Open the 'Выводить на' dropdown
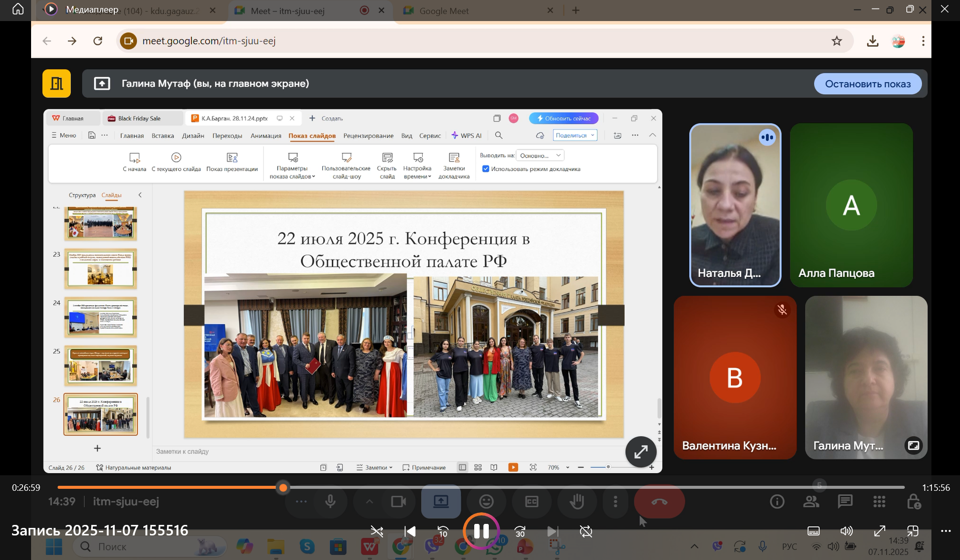 point(540,155)
